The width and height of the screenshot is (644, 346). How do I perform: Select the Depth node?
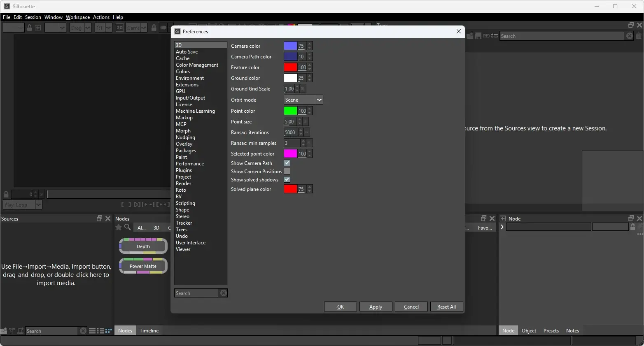coord(143,246)
